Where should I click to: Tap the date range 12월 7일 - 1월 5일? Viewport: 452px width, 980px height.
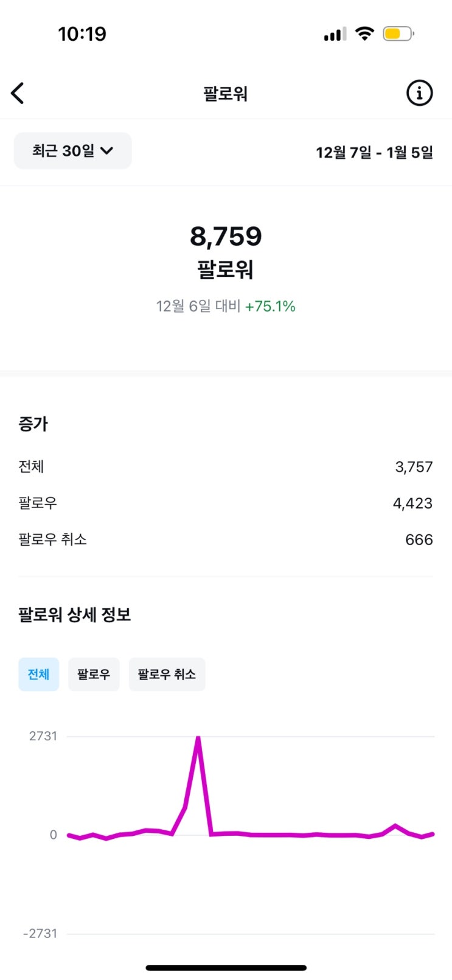coord(374,152)
